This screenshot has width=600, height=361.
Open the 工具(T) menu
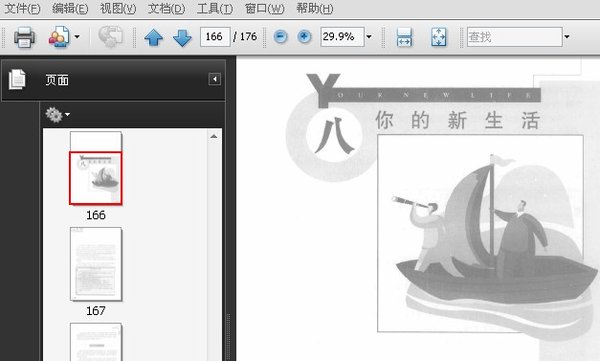coord(215,8)
